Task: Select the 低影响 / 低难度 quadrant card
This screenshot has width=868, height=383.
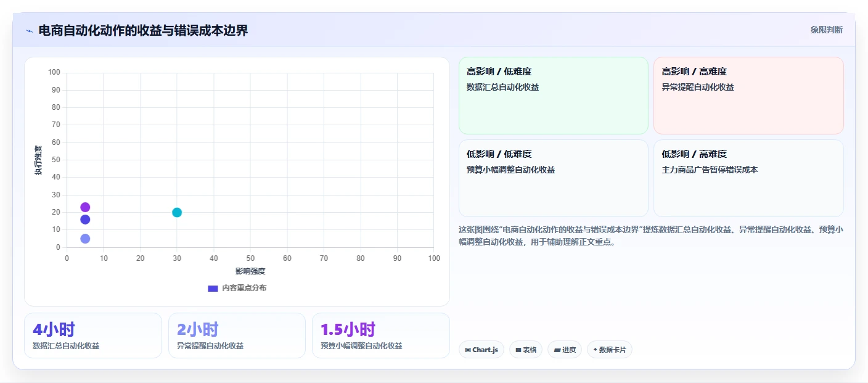Action: click(x=553, y=178)
